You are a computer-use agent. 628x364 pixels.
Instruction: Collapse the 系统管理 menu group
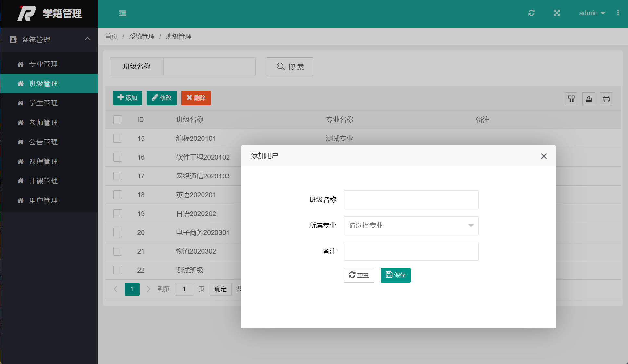click(x=49, y=39)
